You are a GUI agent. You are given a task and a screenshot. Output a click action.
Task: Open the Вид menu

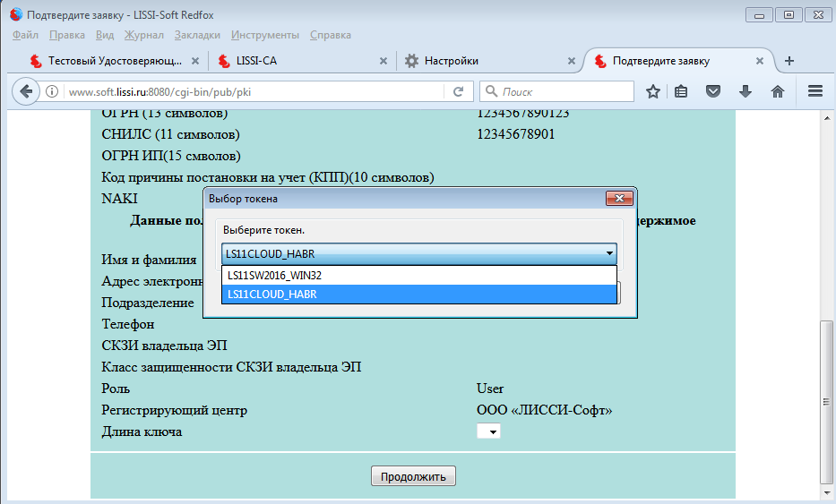tap(105, 35)
